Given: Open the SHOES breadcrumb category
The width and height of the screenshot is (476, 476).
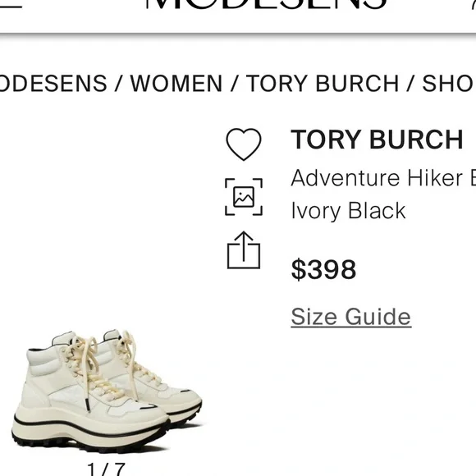Looking at the screenshot, I should pyautogui.click(x=449, y=83).
